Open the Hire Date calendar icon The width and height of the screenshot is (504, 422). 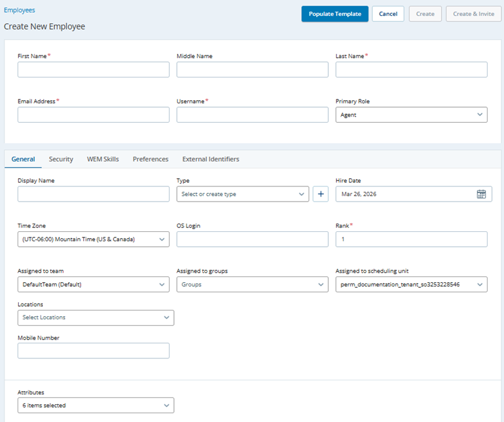point(481,194)
